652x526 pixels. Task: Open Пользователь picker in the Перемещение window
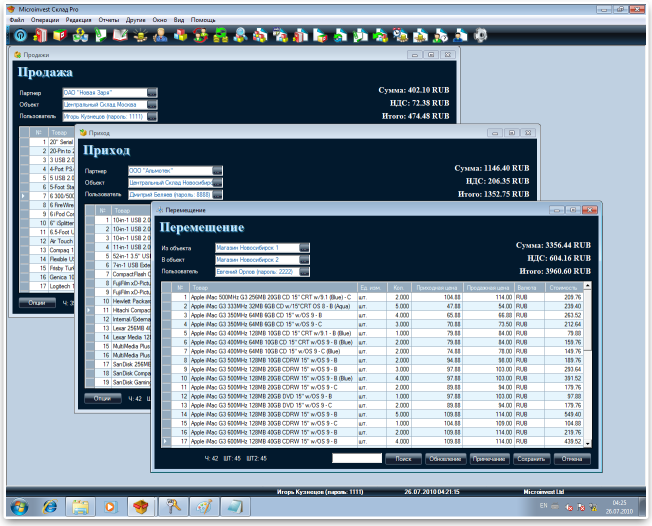point(304,272)
